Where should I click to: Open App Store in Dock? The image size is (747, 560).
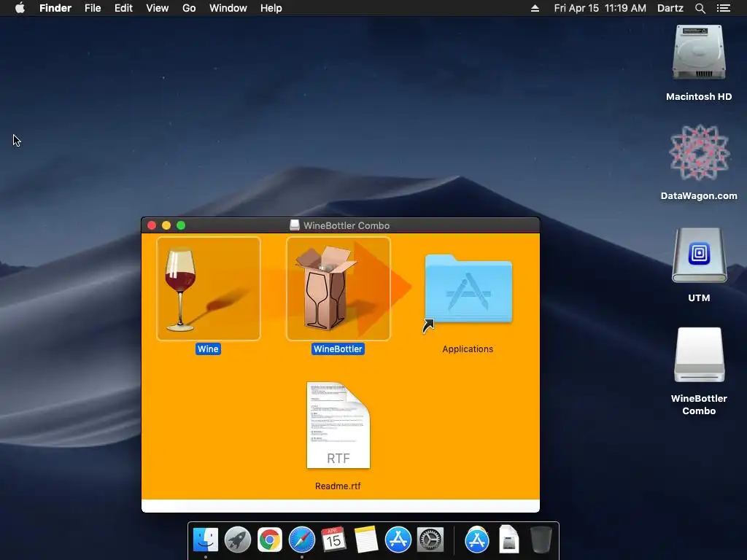click(398, 540)
